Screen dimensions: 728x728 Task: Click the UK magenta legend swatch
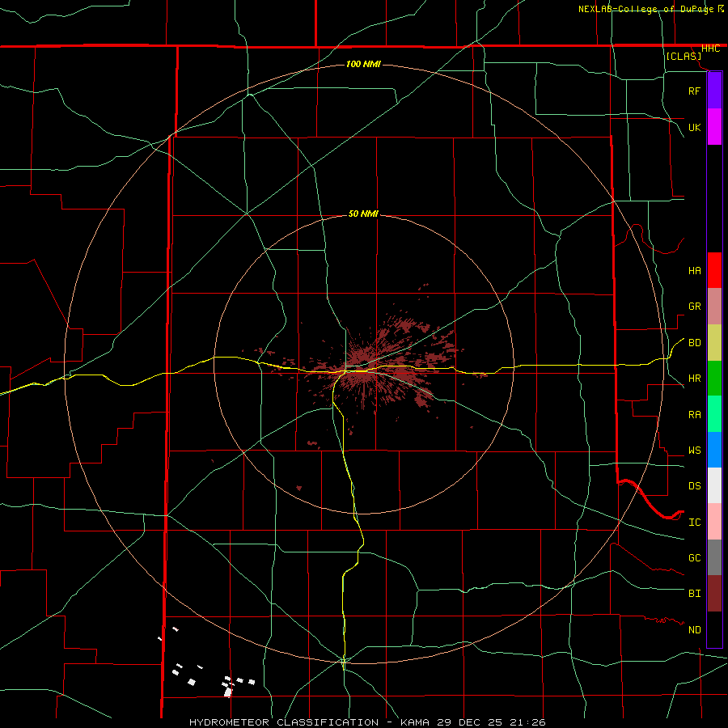point(714,127)
